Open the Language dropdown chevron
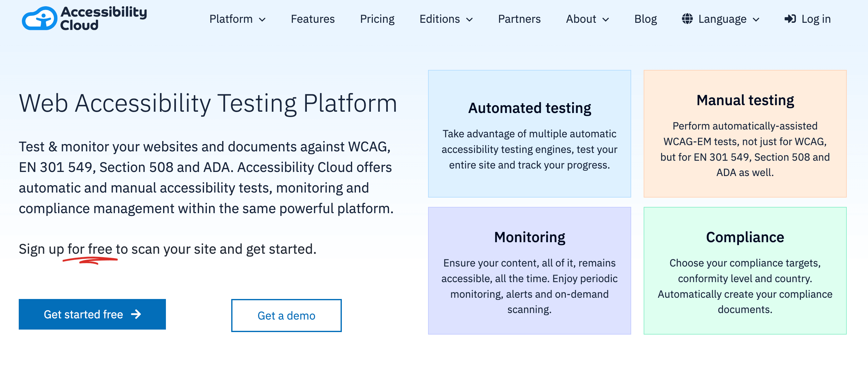The image size is (868, 382). pyautogui.click(x=756, y=20)
